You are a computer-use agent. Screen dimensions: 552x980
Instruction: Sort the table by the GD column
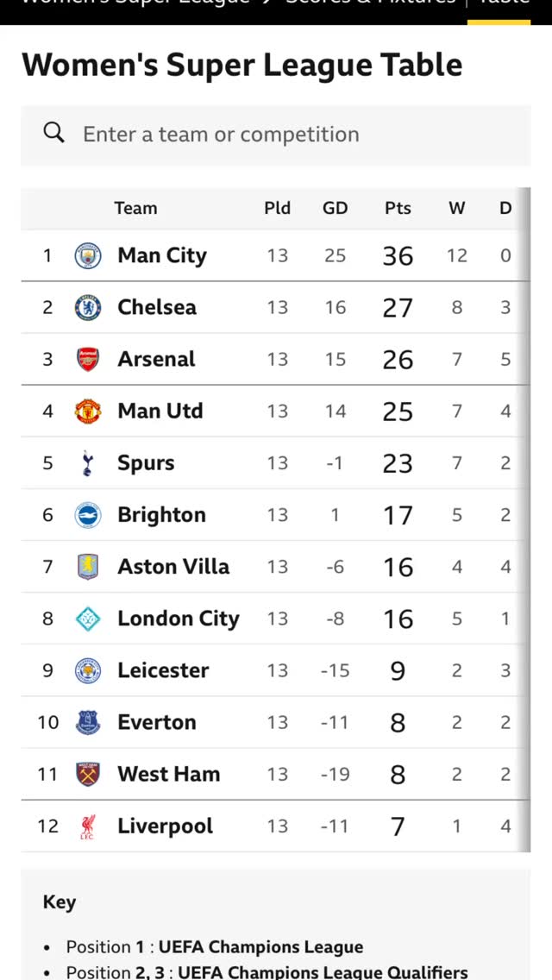point(335,208)
